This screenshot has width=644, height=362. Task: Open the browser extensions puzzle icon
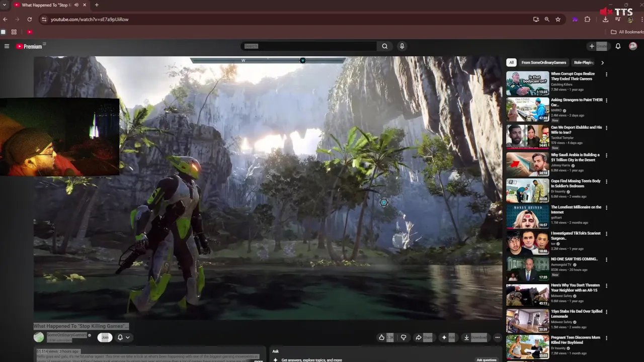(587, 19)
